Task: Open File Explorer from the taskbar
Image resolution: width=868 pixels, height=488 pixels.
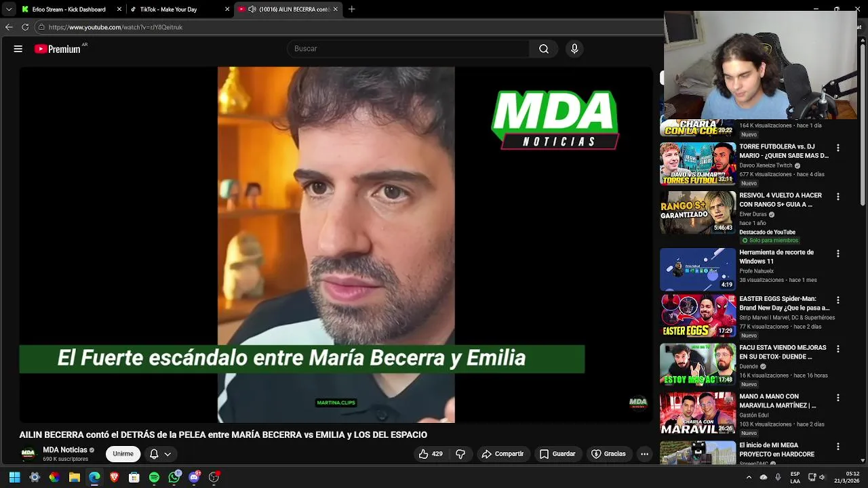Action: click(x=75, y=477)
